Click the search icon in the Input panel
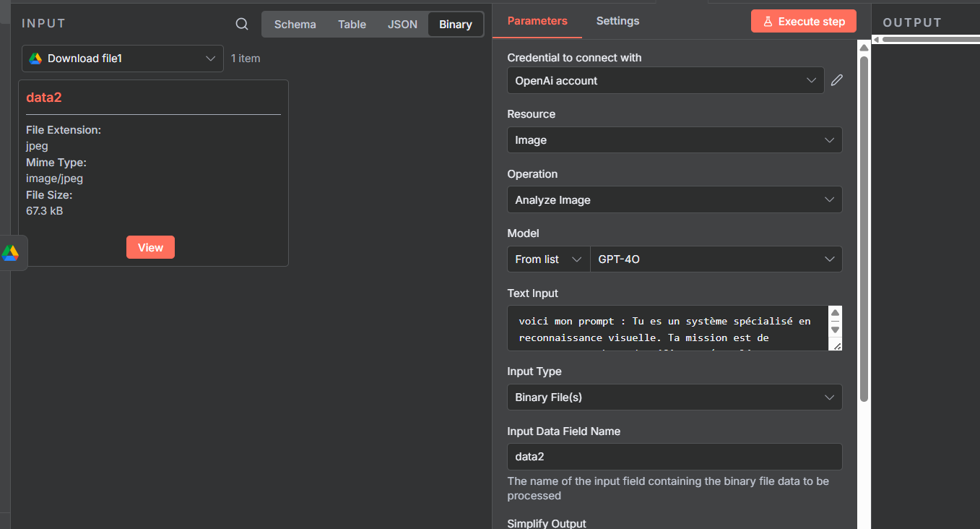This screenshot has width=980, height=529. (x=242, y=24)
